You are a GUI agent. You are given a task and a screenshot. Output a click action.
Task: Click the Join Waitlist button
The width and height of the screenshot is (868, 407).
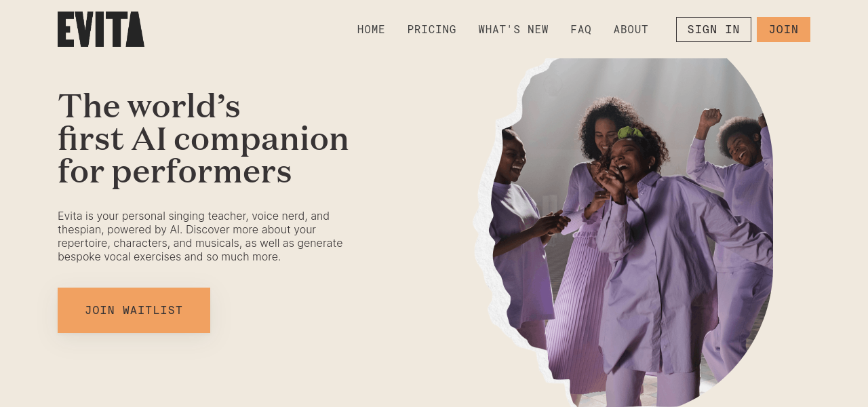tap(134, 310)
